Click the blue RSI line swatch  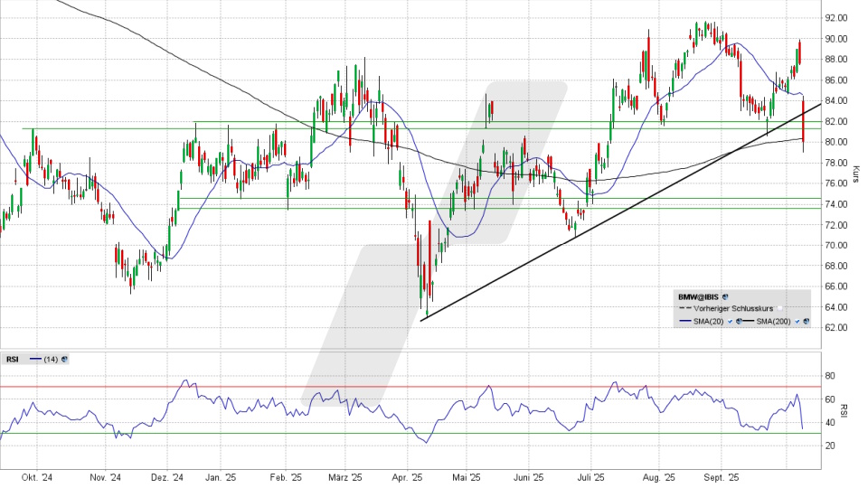[35, 359]
